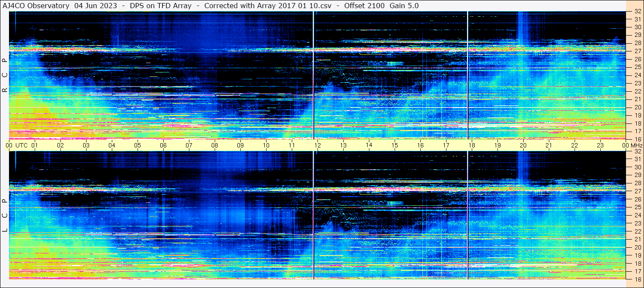This screenshot has width=644, height=288.
Task: Select the 14 hour tick label
Action: pyautogui.click(x=369, y=145)
